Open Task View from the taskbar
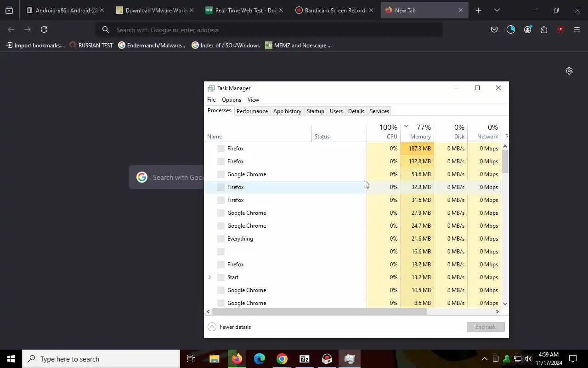This screenshot has height=368, width=588. 191,359
